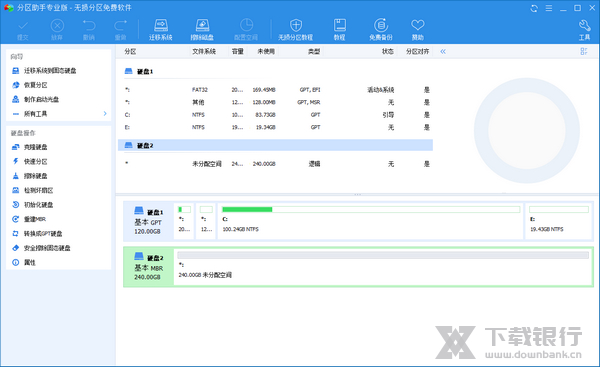Open the 擦除磁盘 (Wipe Disk) toolbar tool
This screenshot has width=600, height=367.
[x=202, y=29]
